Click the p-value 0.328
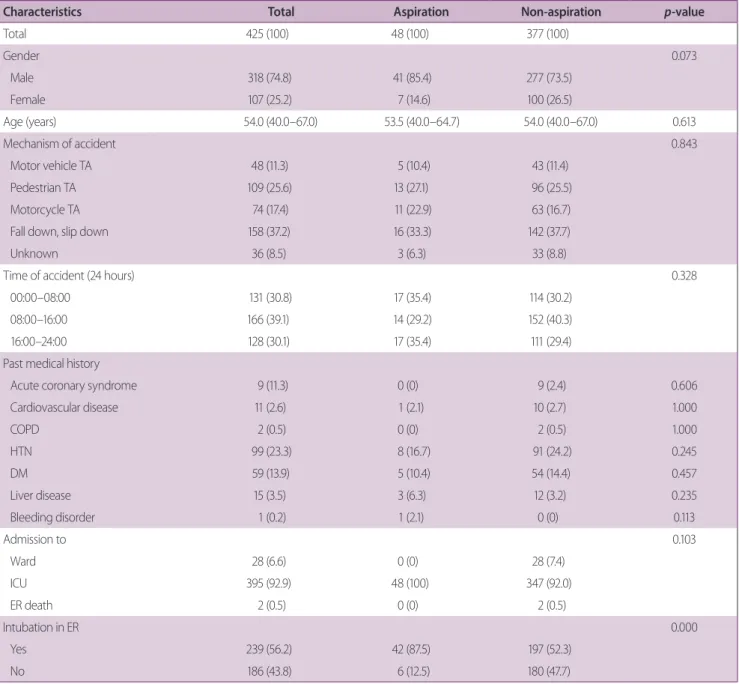Image resolution: width=739 pixels, height=684 pixels. [684, 276]
